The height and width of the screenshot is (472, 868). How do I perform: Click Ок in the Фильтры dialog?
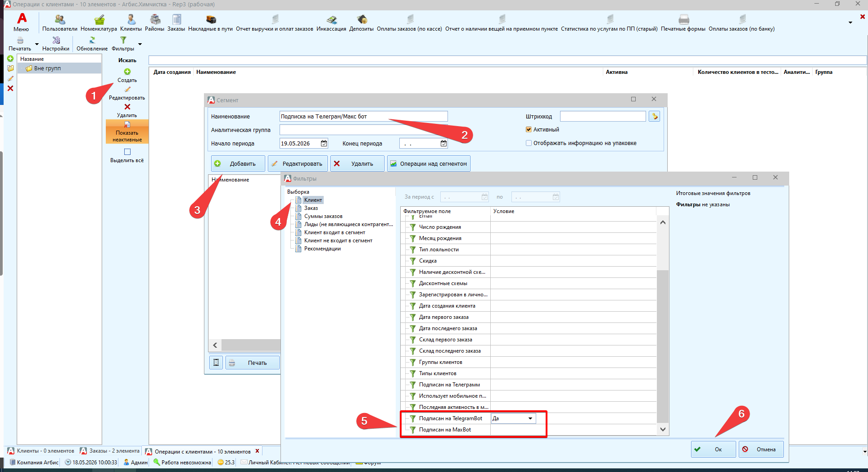coord(714,449)
